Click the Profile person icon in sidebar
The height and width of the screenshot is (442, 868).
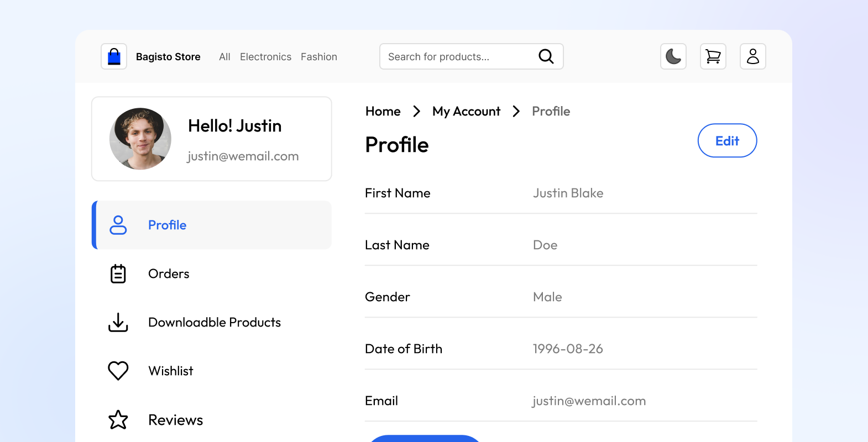(118, 225)
